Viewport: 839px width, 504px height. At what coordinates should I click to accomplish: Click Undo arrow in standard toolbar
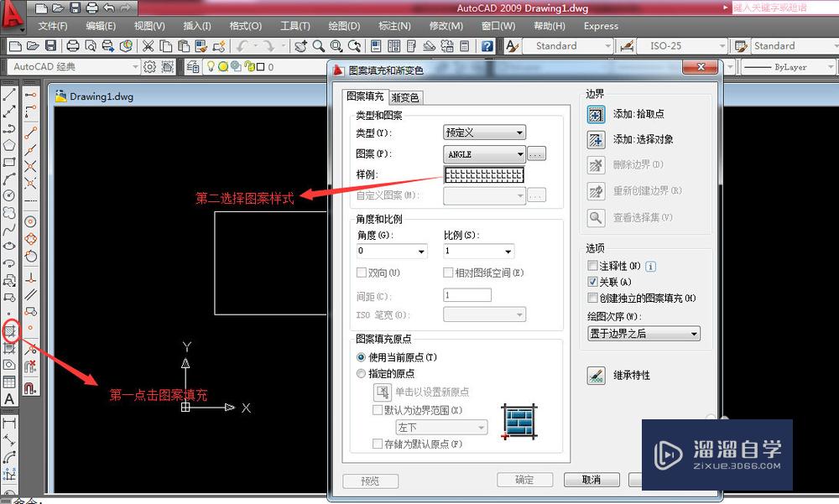tap(242, 46)
